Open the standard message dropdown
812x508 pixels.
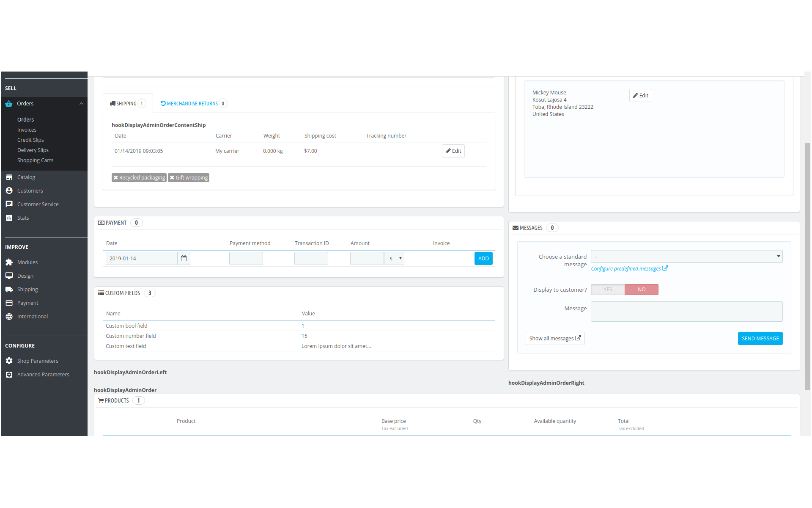[x=686, y=257]
